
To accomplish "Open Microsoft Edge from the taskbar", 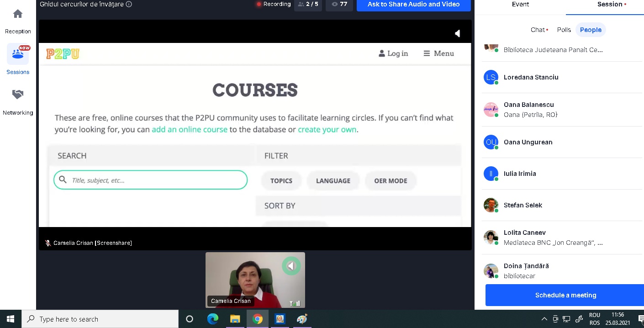I will 213,319.
